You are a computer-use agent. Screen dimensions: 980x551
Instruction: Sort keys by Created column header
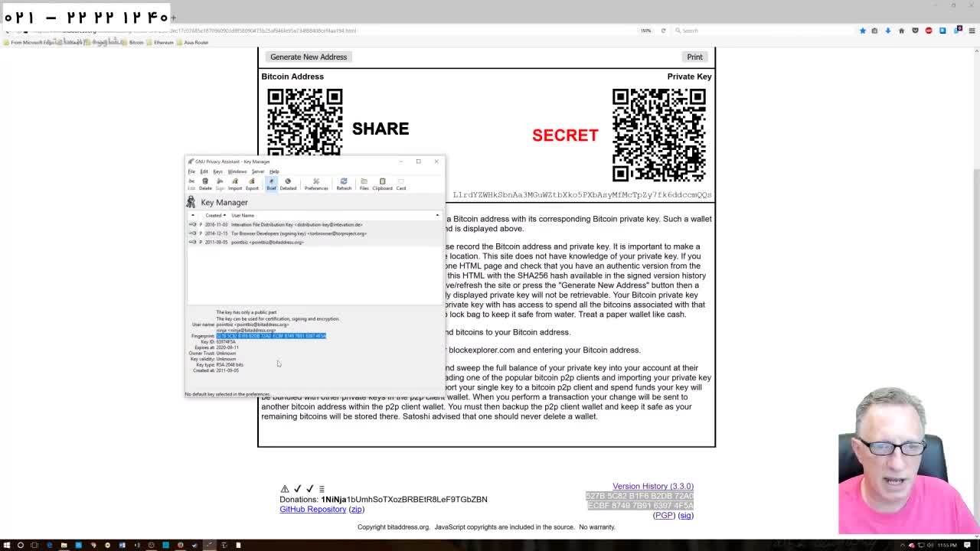(x=214, y=215)
